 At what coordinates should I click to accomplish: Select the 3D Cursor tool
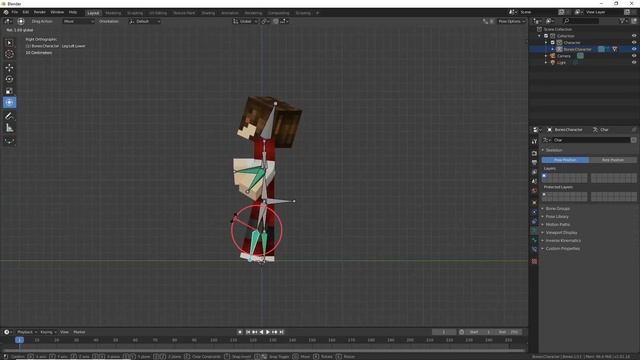tap(9, 54)
